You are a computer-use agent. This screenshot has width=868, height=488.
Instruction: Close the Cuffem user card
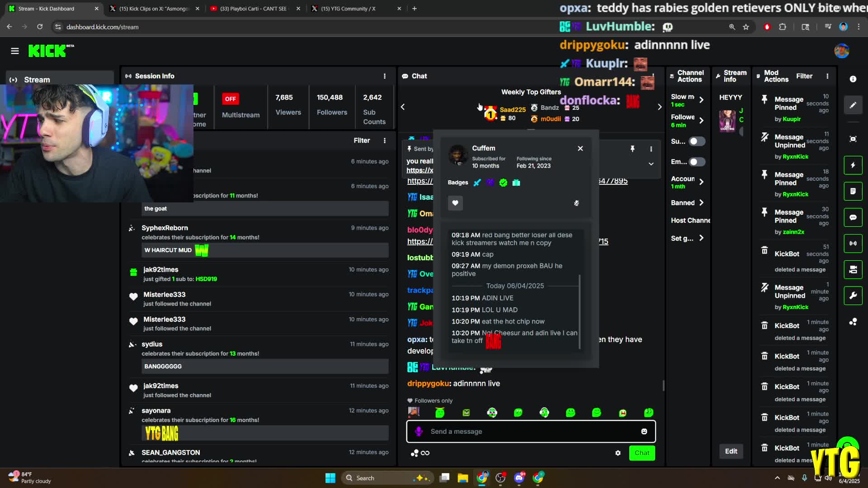click(580, 149)
